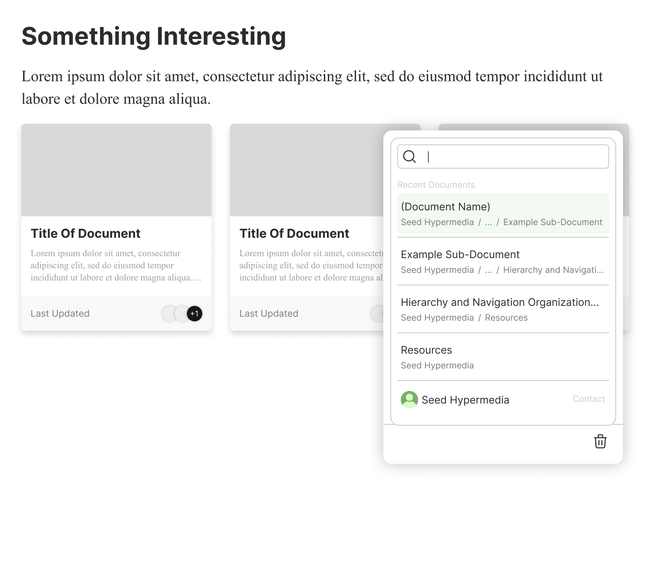Choose "Hierarchy and Navigation Organization..." result
This screenshot has width=650, height=587.
coord(499,302)
